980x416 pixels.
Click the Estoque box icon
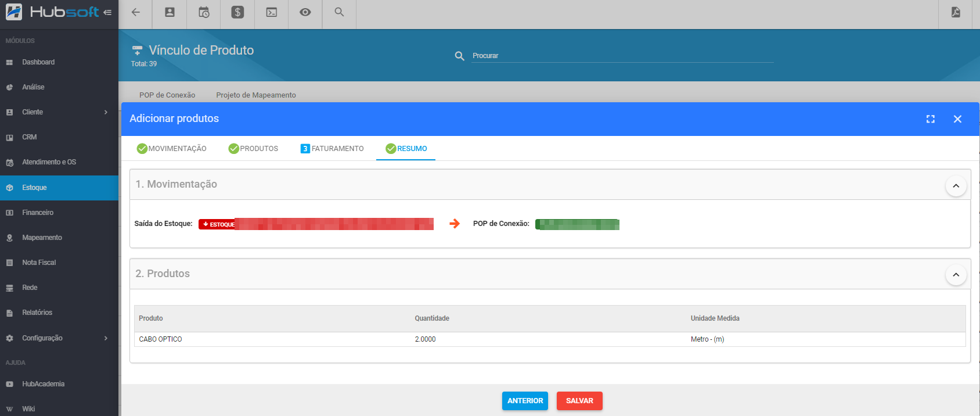pyautogui.click(x=9, y=188)
